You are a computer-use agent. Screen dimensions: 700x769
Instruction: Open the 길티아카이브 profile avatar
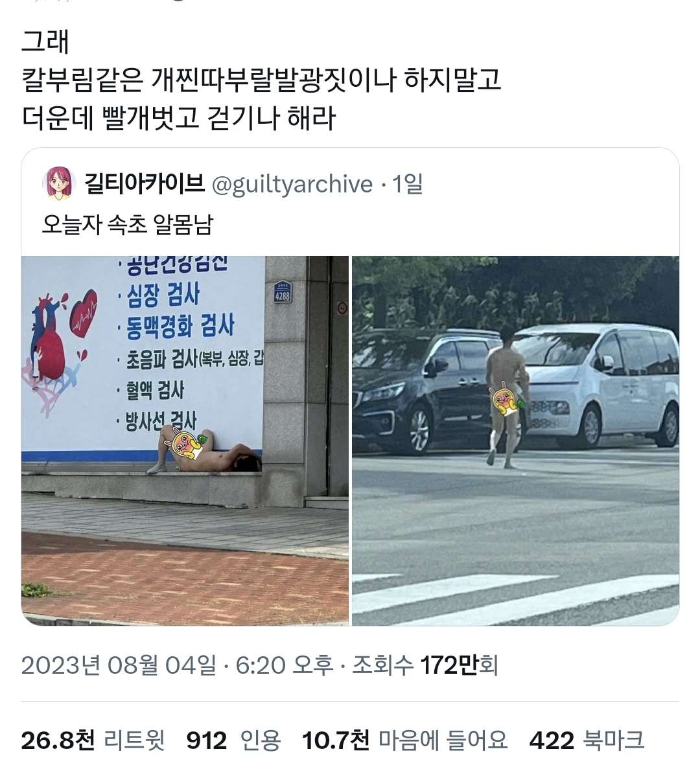[60, 183]
